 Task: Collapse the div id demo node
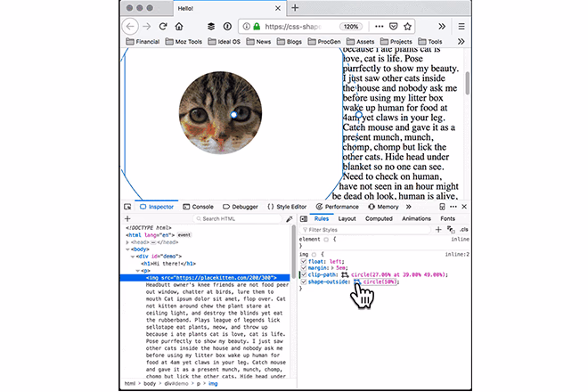(x=131, y=256)
